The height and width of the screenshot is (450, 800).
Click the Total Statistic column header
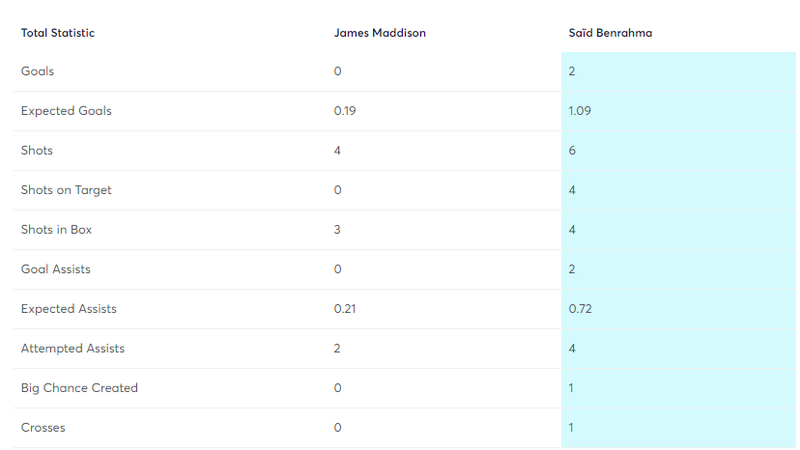58,33
